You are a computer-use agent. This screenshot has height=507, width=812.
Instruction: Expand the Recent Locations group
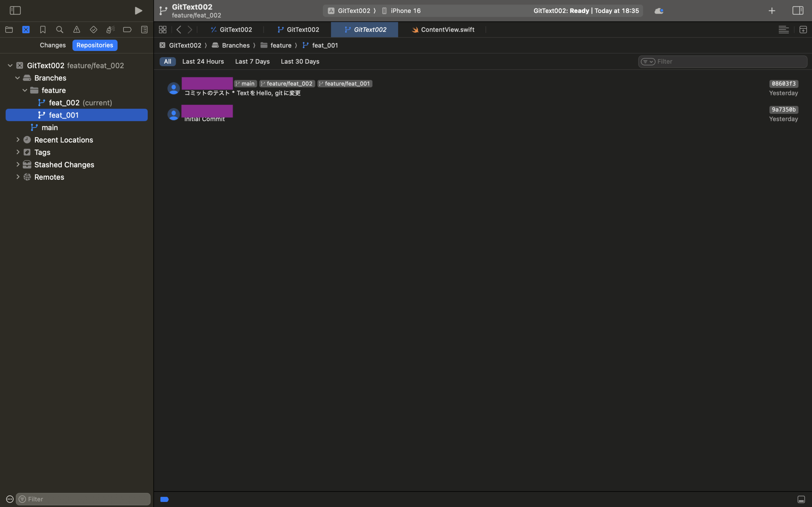[18, 139]
